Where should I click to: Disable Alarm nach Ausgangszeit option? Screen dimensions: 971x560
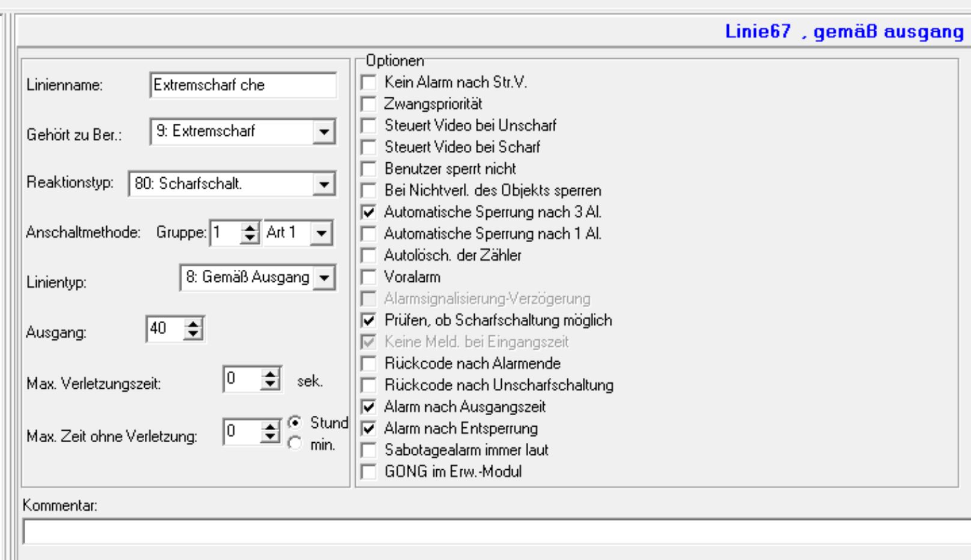(x=368, y=407)
